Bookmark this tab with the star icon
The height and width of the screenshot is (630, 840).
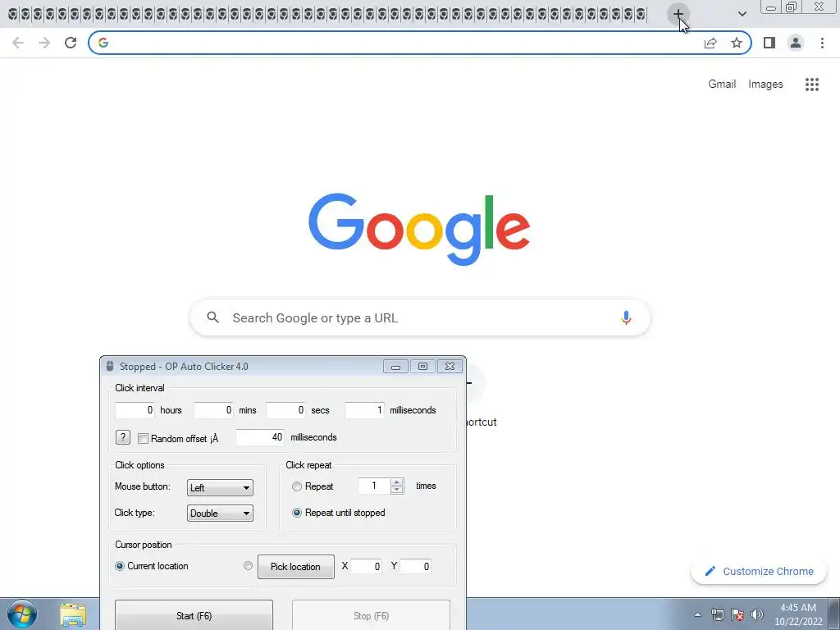(x=737, y=43)
